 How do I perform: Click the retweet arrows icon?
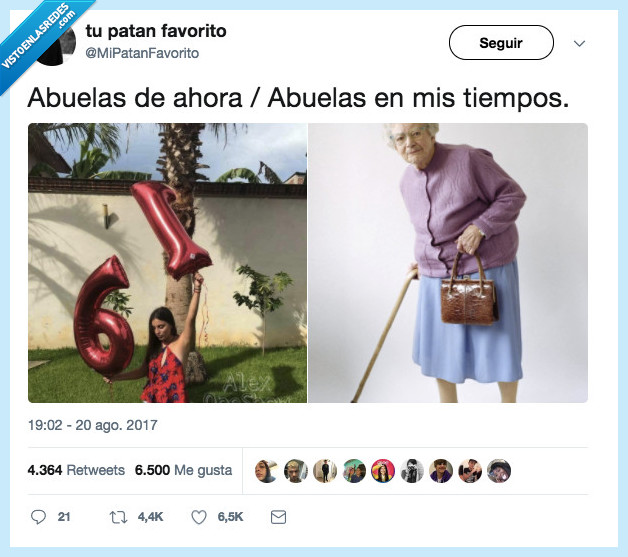click(x=118, y=517)
